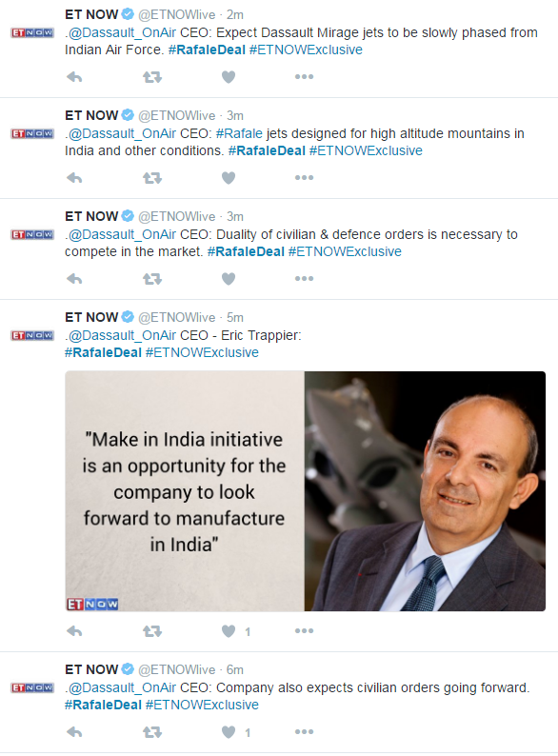Reply to the Dassault Mirage jets tweet
Screen dimensions: 558x756
[74, 77]
